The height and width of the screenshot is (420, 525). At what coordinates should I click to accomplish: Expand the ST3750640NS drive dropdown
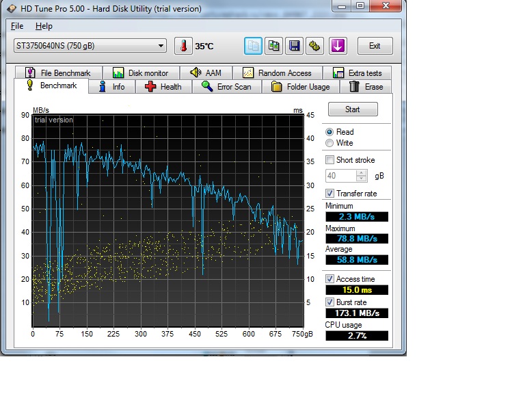coord(161,46)
